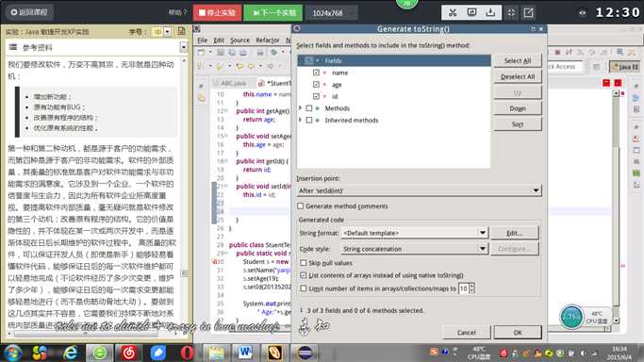
Task: Click the Down button
Action: tap(518, 108)
